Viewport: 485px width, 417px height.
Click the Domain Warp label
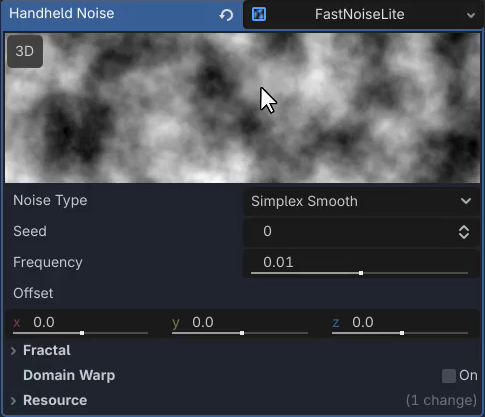(x=69, y=375)
